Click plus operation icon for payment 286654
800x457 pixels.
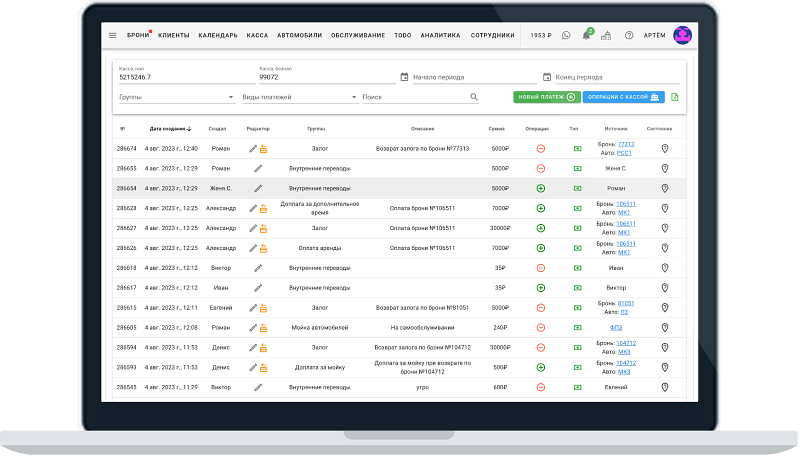point(541,188)
